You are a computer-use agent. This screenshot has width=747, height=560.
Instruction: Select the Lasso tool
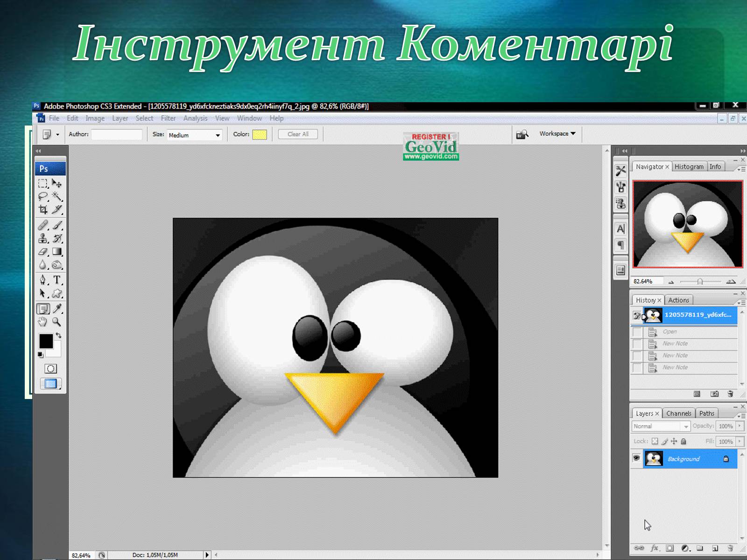pos(43,196)
